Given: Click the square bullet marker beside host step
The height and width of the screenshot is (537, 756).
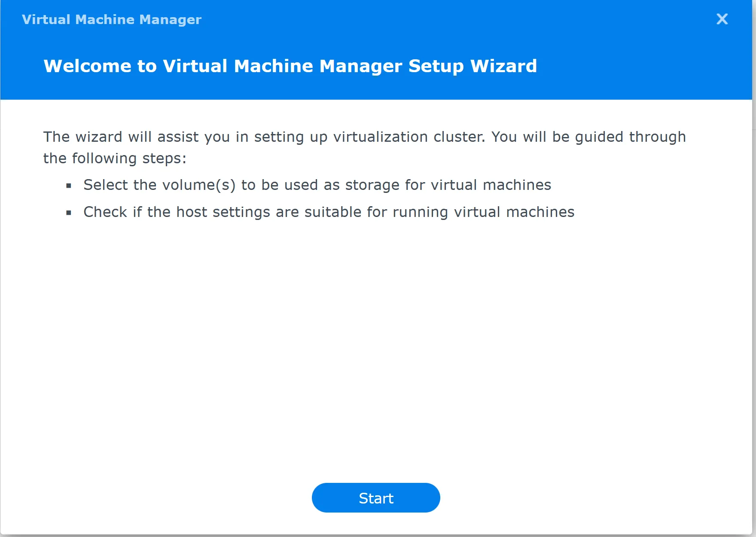Looking at the screenshot, I should (x=68, y=212).
